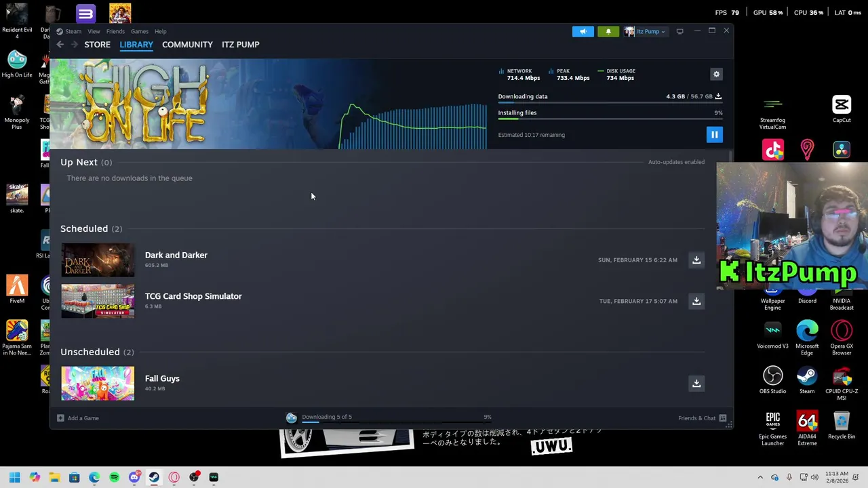Click Auto-updates enabled text

(x=676, y=162)
